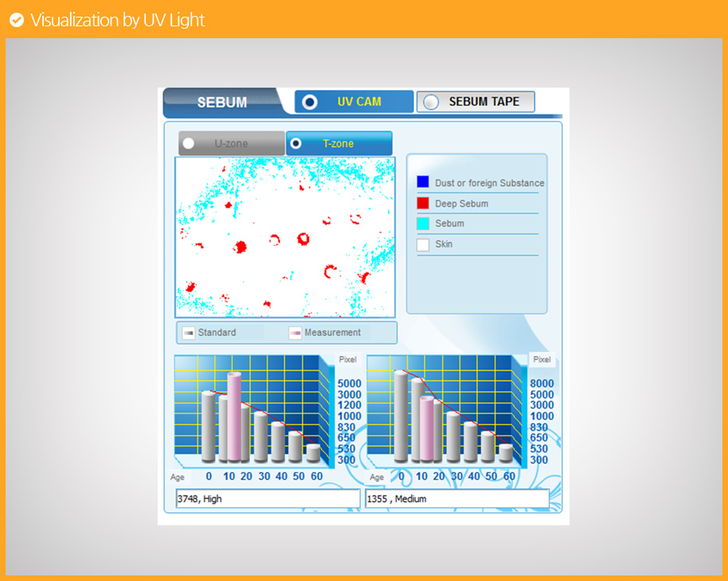This screenshot has height=581, width=728.
Task: Click the pink measurement bar in right chart
Action: click(x=427, y=429)
